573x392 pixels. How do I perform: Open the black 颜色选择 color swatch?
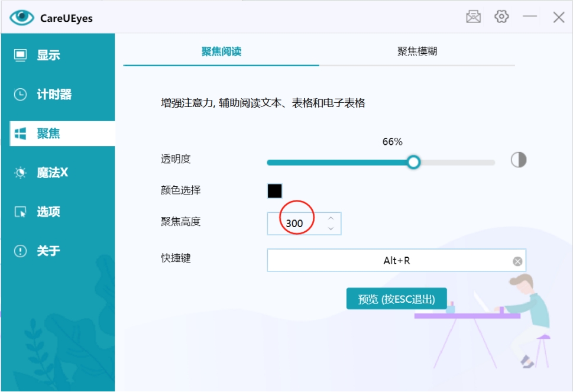tap(274, 190)
